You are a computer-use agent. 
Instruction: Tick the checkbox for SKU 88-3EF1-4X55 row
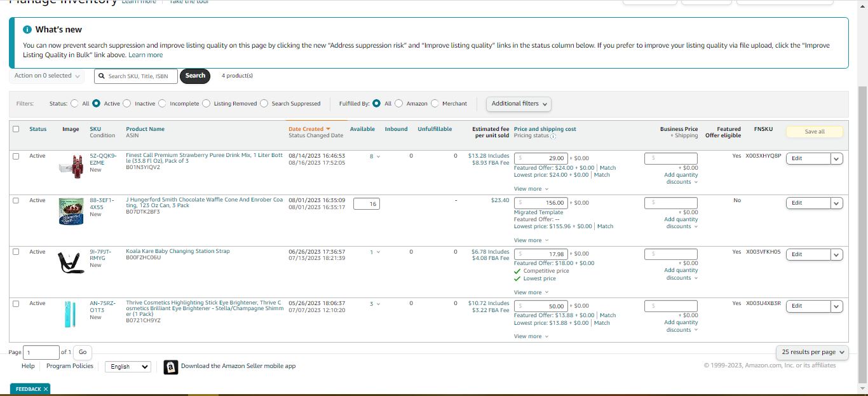point(16,200)
